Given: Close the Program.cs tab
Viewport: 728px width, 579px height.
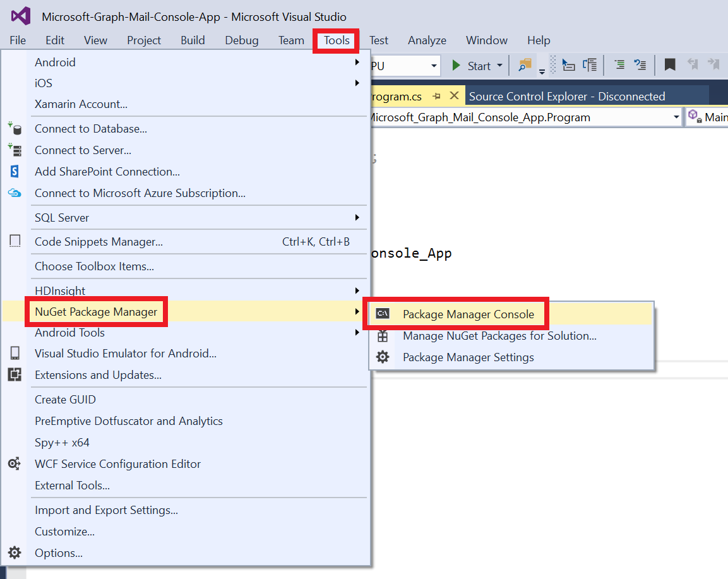Looking at the screenshot, I should 455,95.
